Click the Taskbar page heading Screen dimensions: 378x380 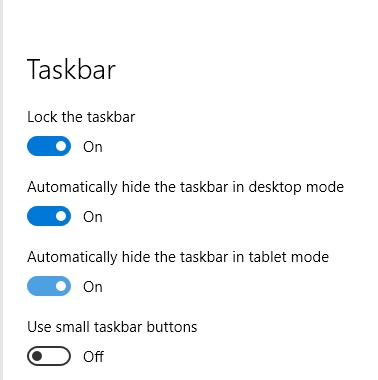pos(71,69)
